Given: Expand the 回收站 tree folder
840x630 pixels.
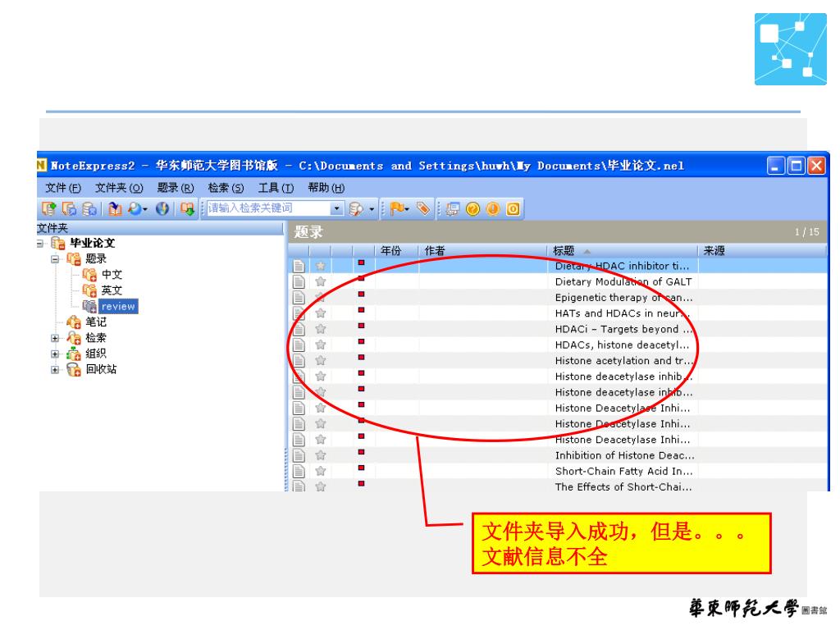Looking at the screenshot, I should 55,370.
